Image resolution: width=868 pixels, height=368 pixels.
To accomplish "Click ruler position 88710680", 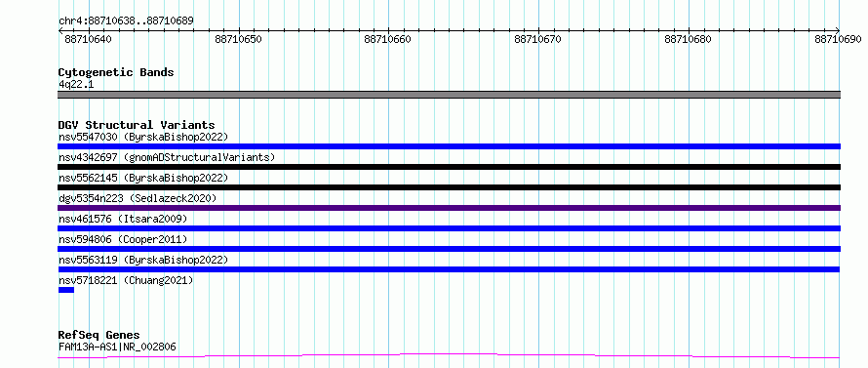I will (x=688, y=39).
